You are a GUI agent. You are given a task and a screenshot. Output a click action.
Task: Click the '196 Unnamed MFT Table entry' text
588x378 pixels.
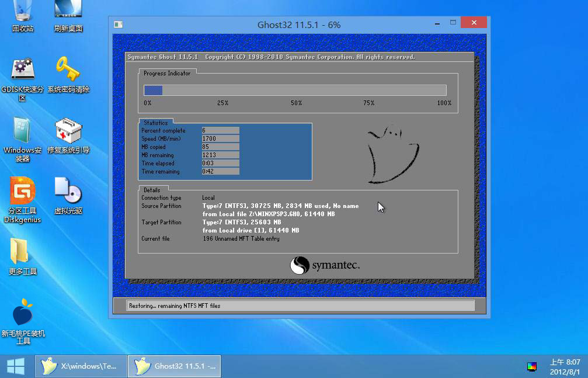pyautogui.click(x=241, y=239)
